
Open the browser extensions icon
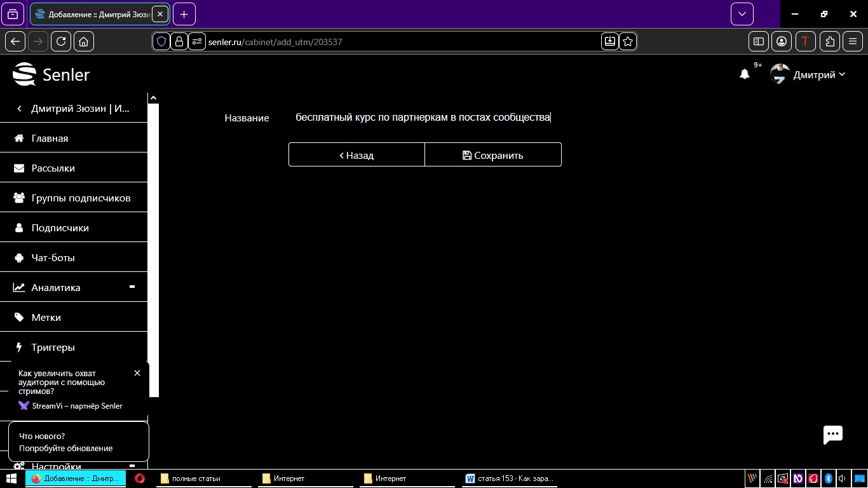tap(829, 41)
